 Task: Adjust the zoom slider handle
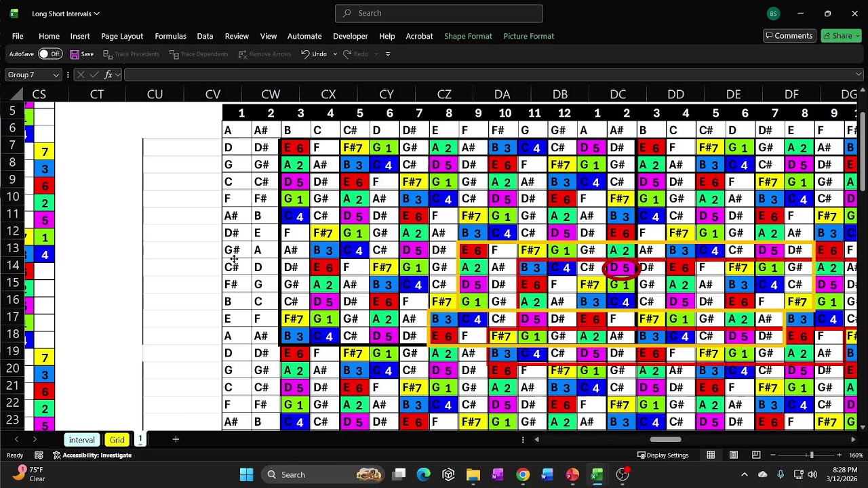tap(811, 455)
